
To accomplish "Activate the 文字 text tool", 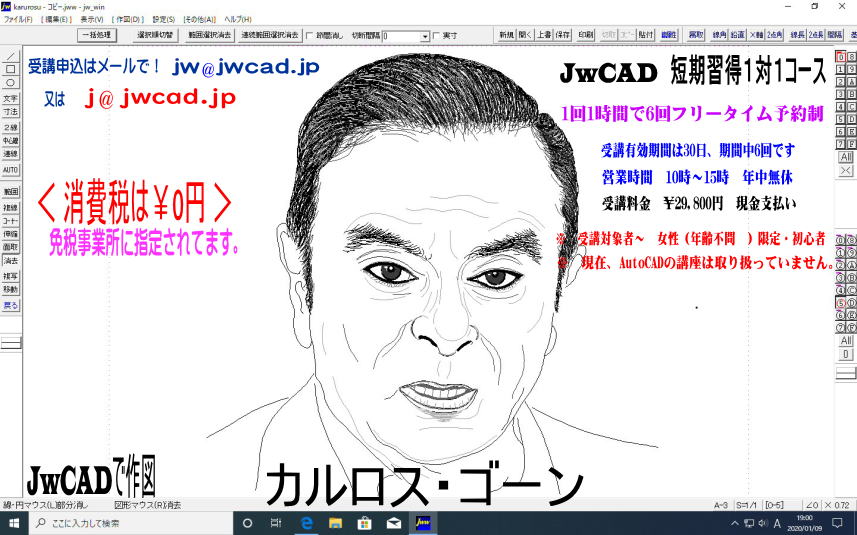I will click(x=10, y=98).
